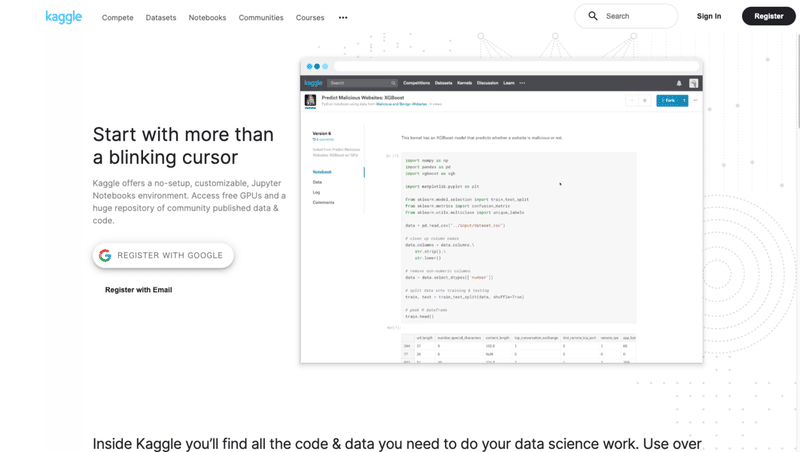The width and height of the screenshot is (800, 452).
Task: Open the Compete menu item
Action: (117, 17)
